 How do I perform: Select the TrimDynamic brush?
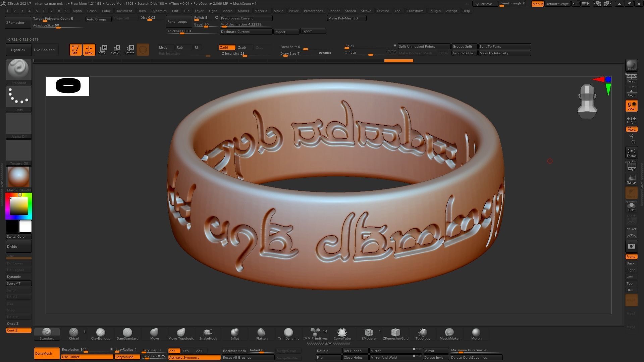point(288,334)
